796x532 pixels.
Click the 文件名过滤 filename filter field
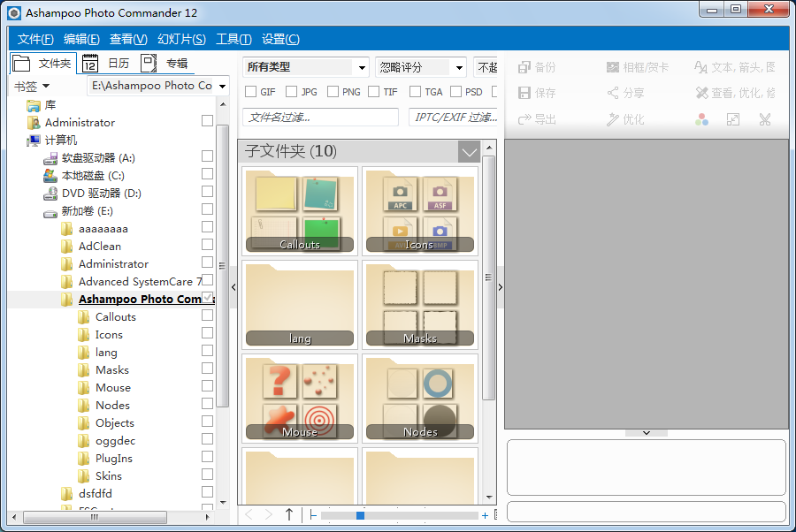click(320, 118)
